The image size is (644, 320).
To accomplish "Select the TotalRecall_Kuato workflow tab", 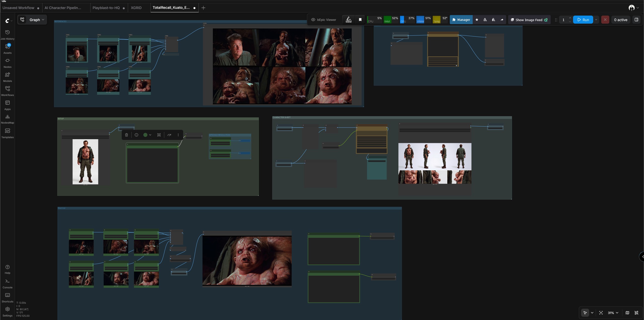I will click(x=171, y=8).
